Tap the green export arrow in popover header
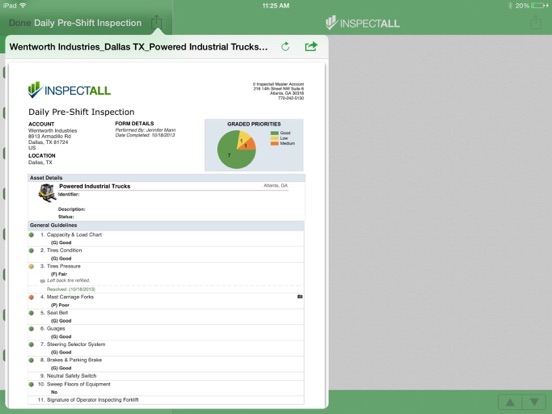Screen dimensions: 552x414 pyautogui.click(x=311, y=46)
